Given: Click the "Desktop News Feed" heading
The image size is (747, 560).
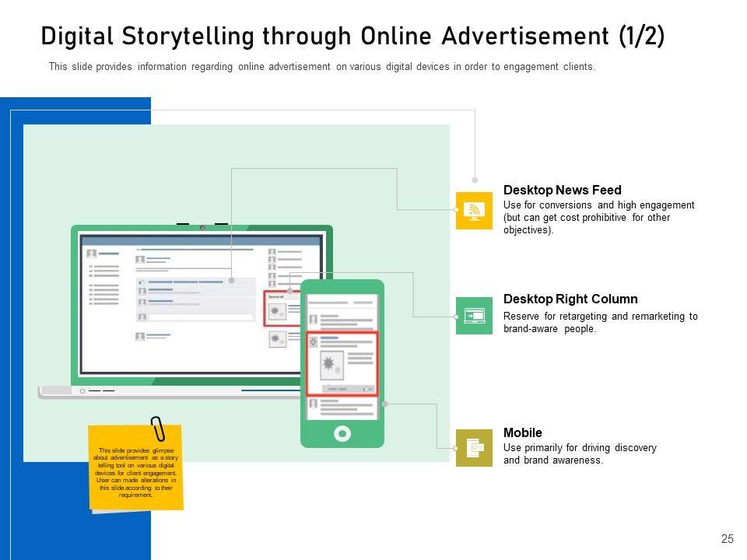Looking at the screenshot, I should [x=563, y=190].
